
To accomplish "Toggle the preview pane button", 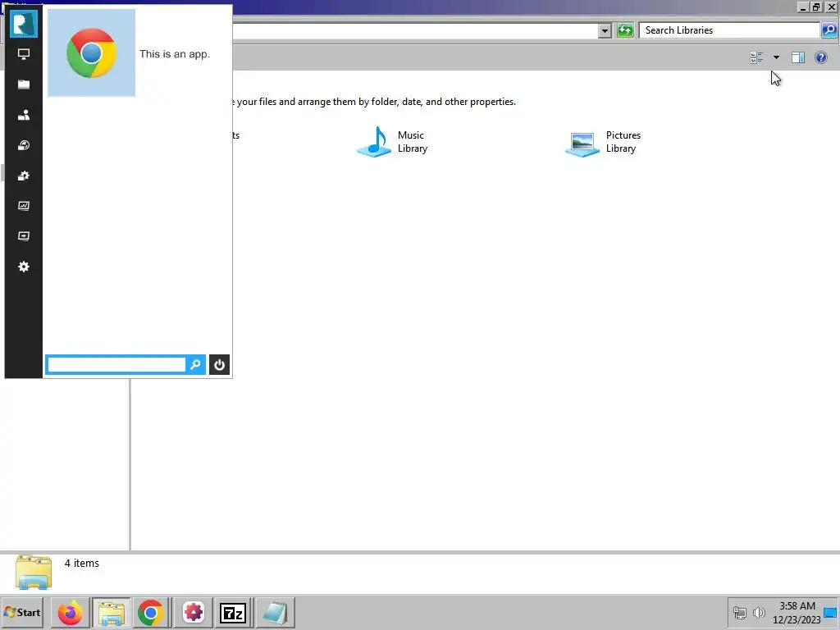I will [798, 57].
